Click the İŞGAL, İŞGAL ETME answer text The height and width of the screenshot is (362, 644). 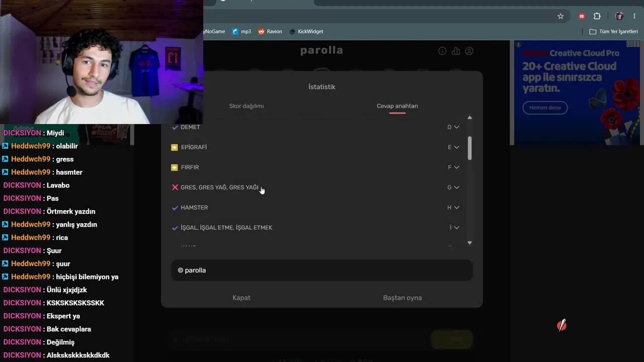click(226, 228)
